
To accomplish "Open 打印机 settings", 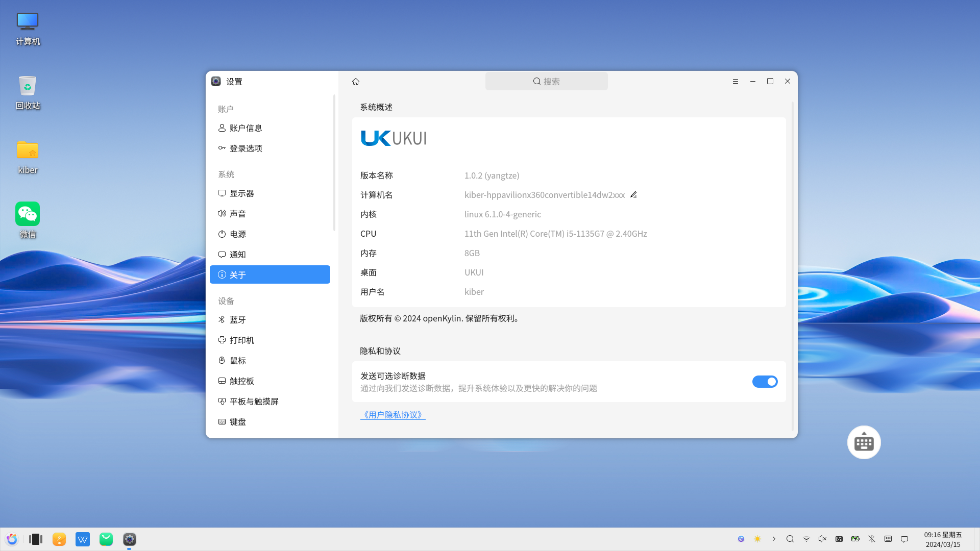I will 270,340.
